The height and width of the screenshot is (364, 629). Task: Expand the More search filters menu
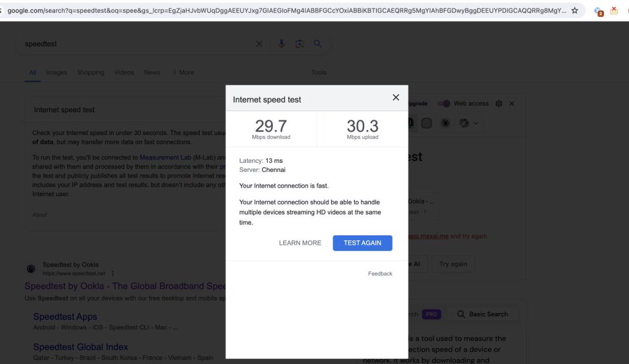pyautogui.click(x=183, y=72)
